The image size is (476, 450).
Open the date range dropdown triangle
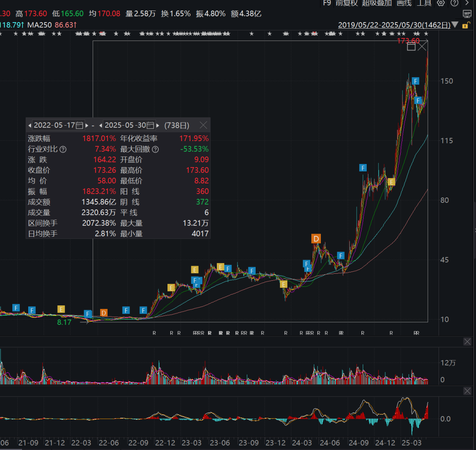coord(455,25)
